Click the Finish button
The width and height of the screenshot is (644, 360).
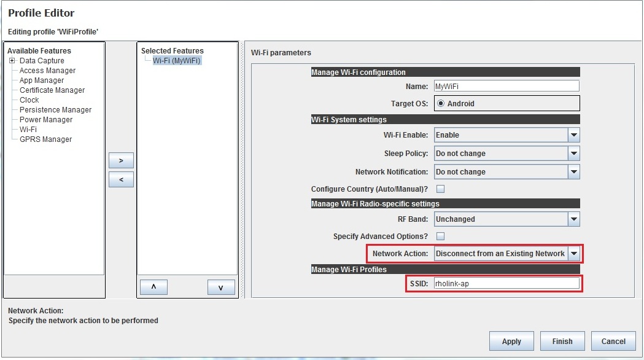(562, 341)
